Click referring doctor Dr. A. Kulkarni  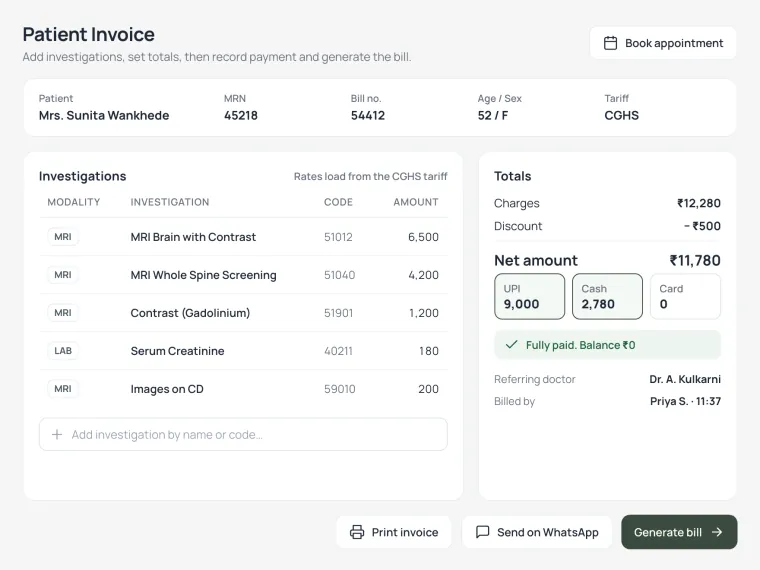685,379
